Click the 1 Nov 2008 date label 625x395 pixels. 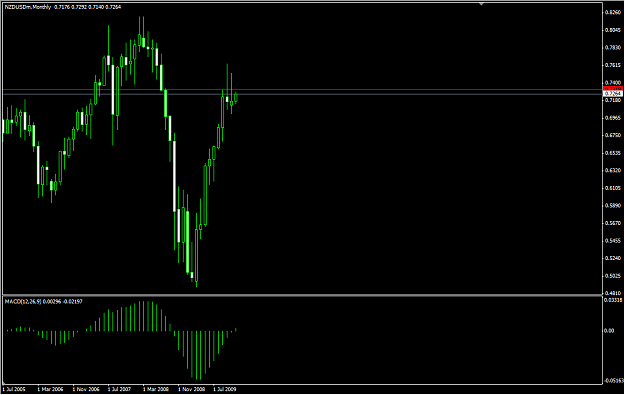pos(191,389)
